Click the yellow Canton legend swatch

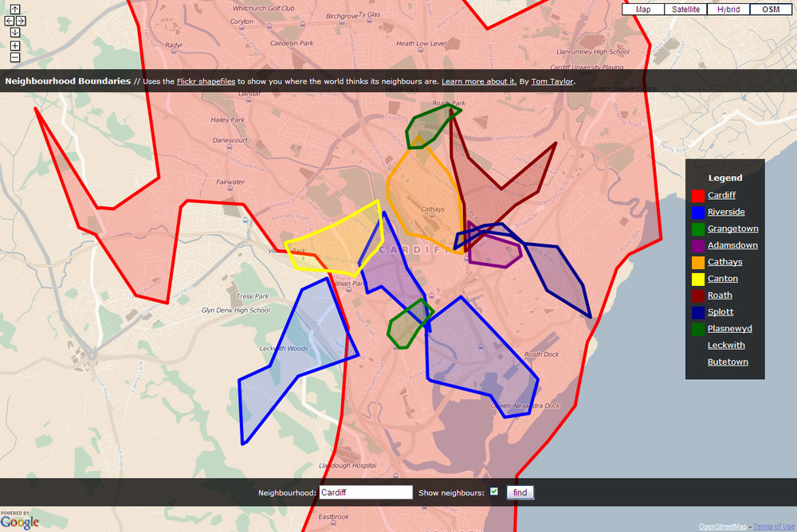point(697,279)
